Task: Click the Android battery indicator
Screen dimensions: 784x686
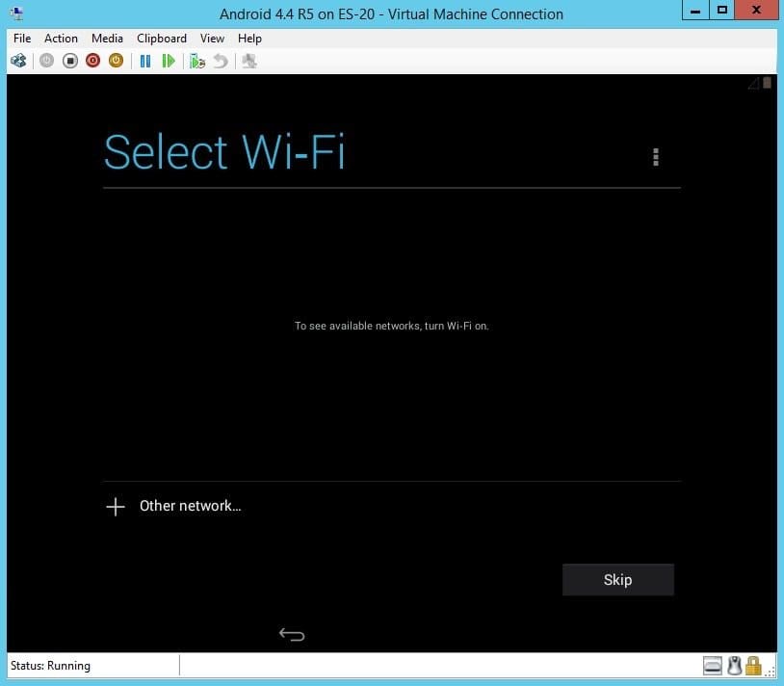Action: click(767, 83)
